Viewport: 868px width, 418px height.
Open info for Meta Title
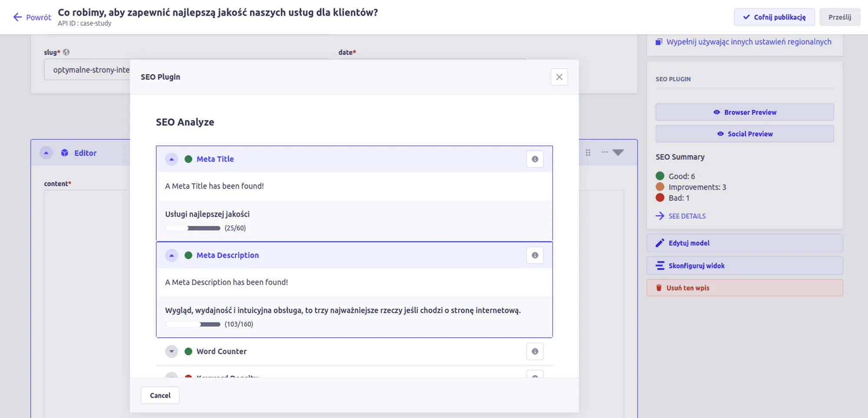click(535, 159)
